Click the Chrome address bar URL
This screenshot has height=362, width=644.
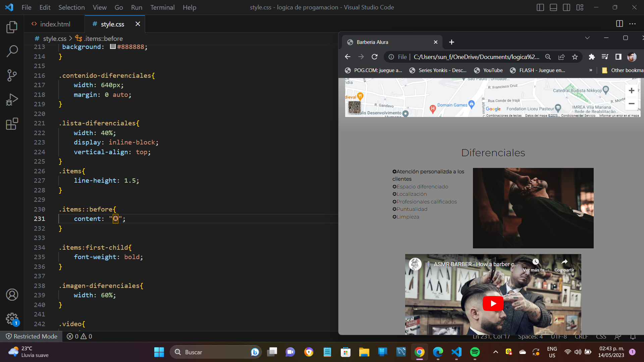click(476, 57)
